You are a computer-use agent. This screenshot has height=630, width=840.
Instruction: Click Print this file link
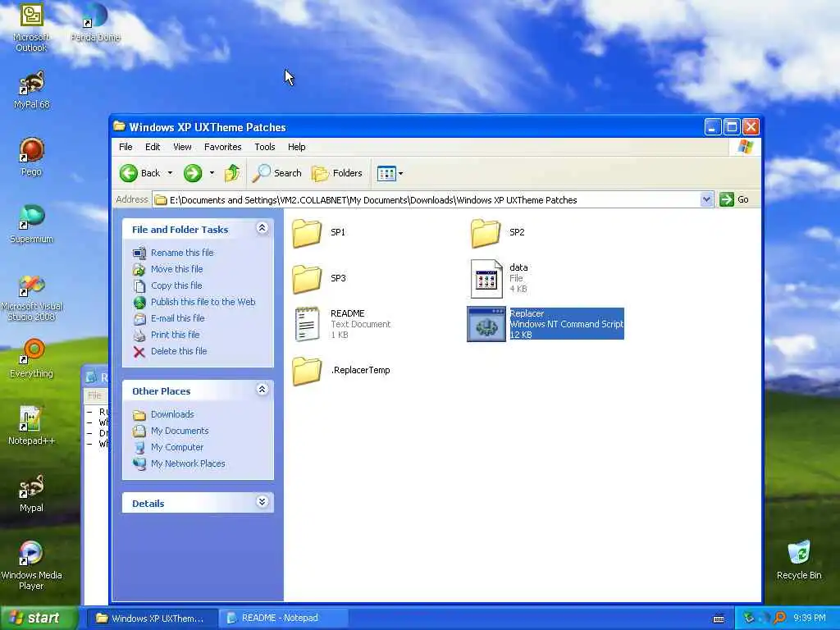[176, 335]
